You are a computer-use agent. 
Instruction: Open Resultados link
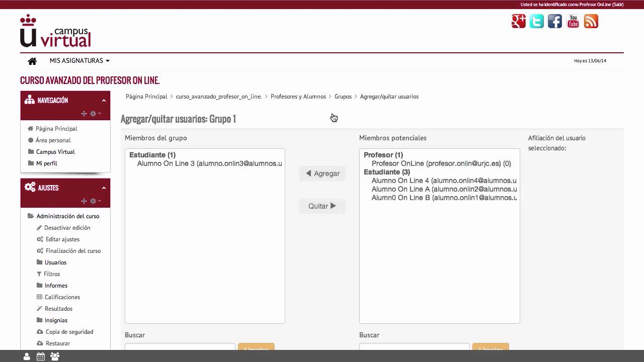click(58, 309)
